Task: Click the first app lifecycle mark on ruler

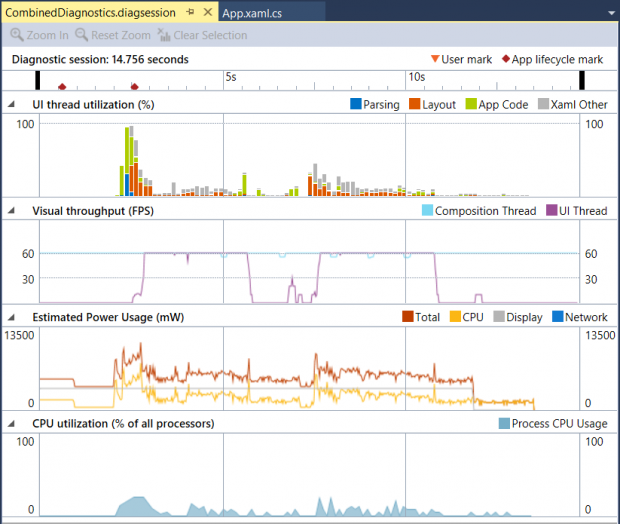Action: click(x=62, y=88)
